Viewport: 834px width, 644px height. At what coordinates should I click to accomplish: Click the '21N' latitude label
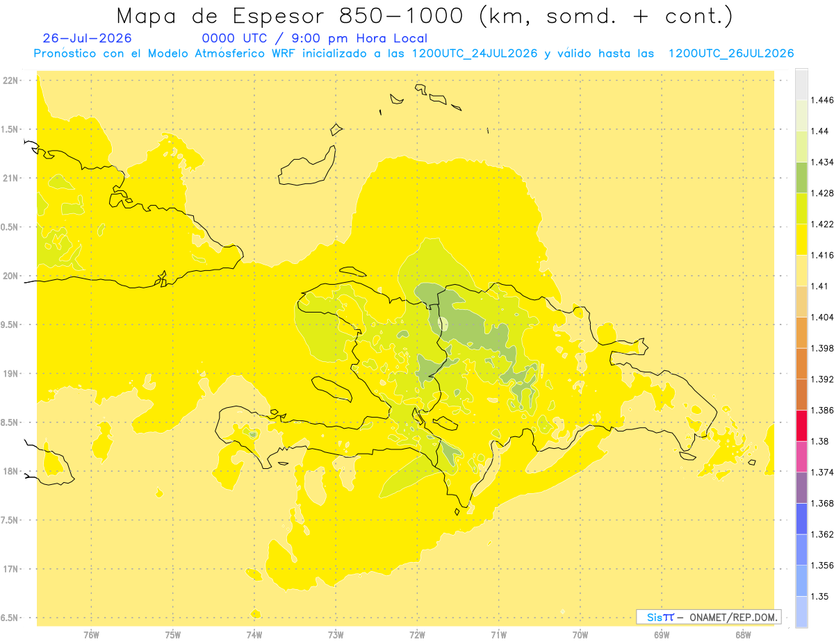pyautogui.click(x=10, y=178)
